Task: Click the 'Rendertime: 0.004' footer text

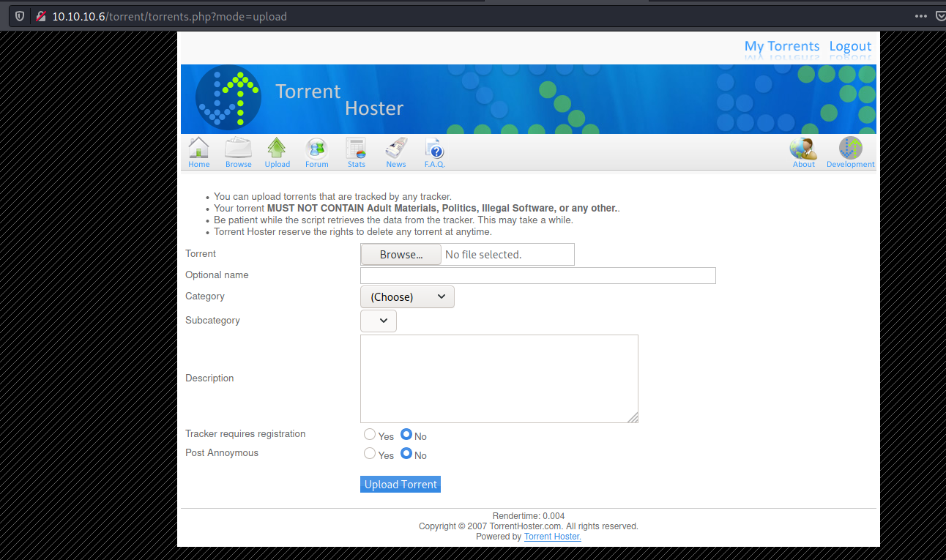Action: pyautogui.click(x=529, y=516)
